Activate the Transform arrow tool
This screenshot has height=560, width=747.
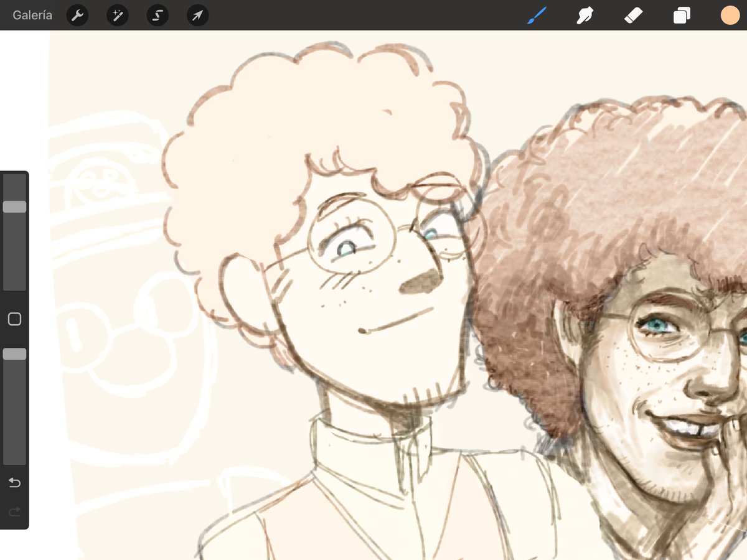[197, 16]
